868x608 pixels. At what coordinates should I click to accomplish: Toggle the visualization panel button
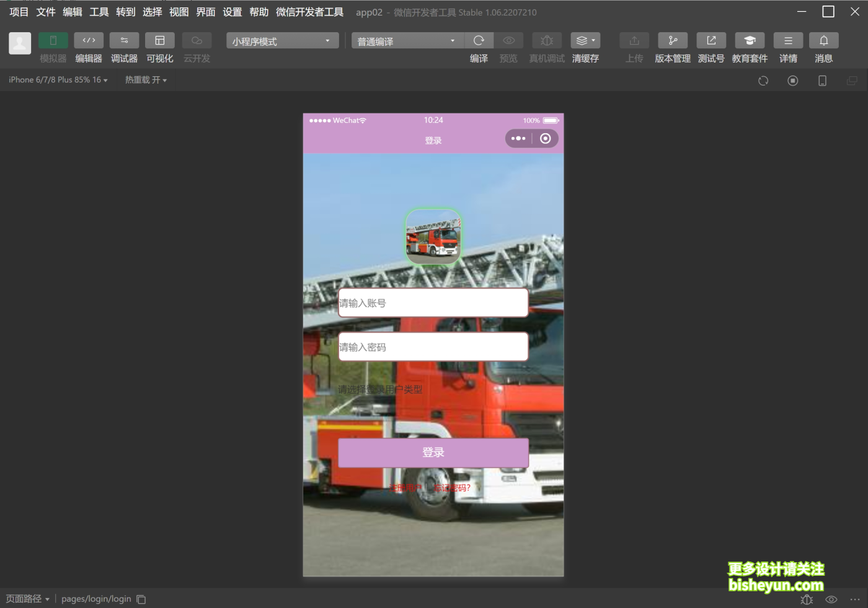tap(159, 40)
